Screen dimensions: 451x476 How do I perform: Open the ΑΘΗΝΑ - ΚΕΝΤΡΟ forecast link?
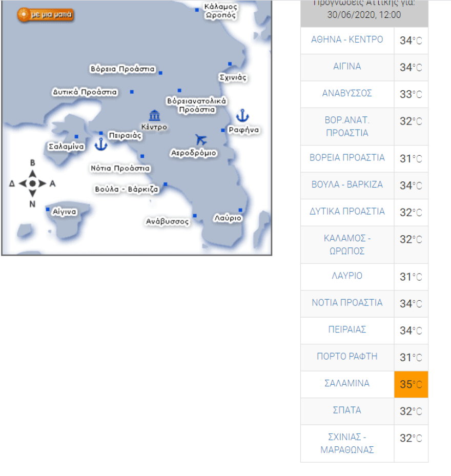(347, 40)
